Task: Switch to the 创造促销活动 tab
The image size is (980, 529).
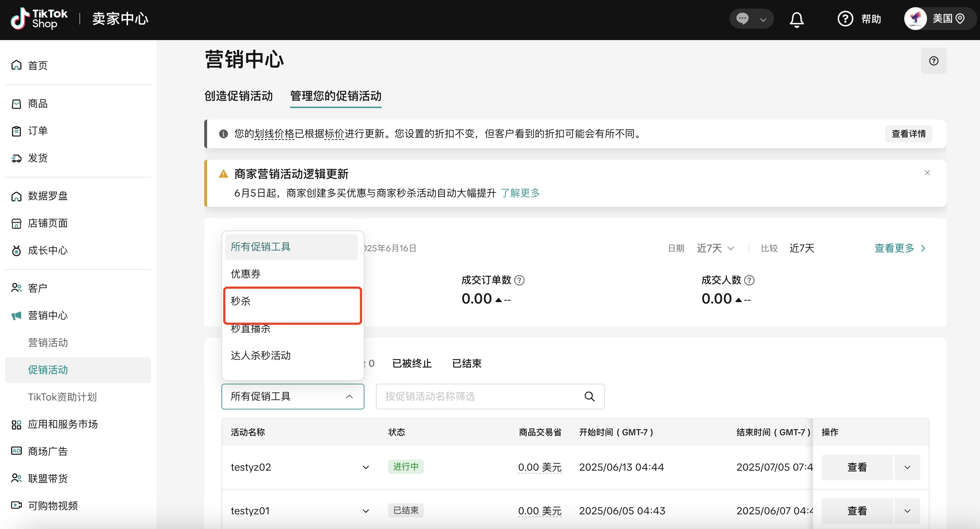Action: pos(239,96)
